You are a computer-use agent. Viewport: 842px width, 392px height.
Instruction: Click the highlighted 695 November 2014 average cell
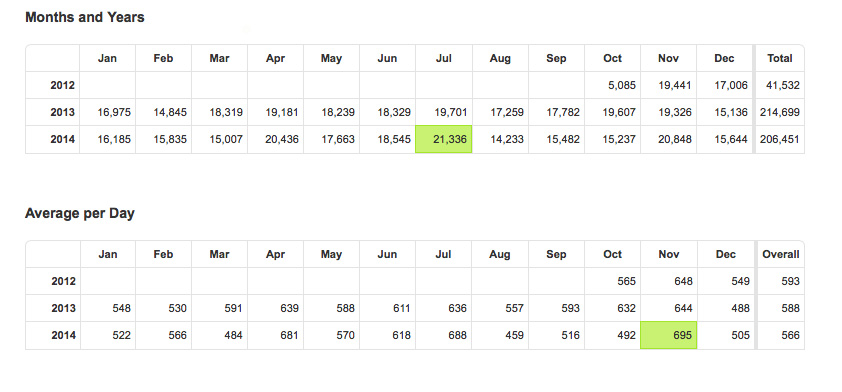[669, 335]
